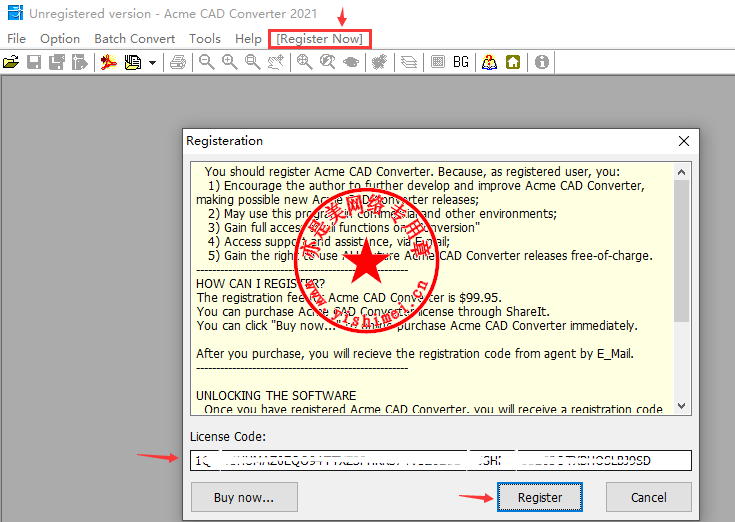The image size is (735, 522).
Task: Click the Convert to PDF icon
Action: [x=109, y=62]
